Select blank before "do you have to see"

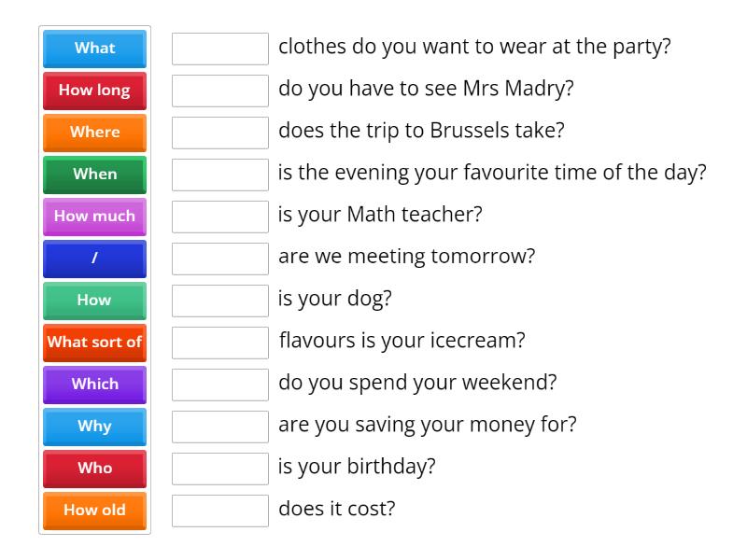click(220, 91)
